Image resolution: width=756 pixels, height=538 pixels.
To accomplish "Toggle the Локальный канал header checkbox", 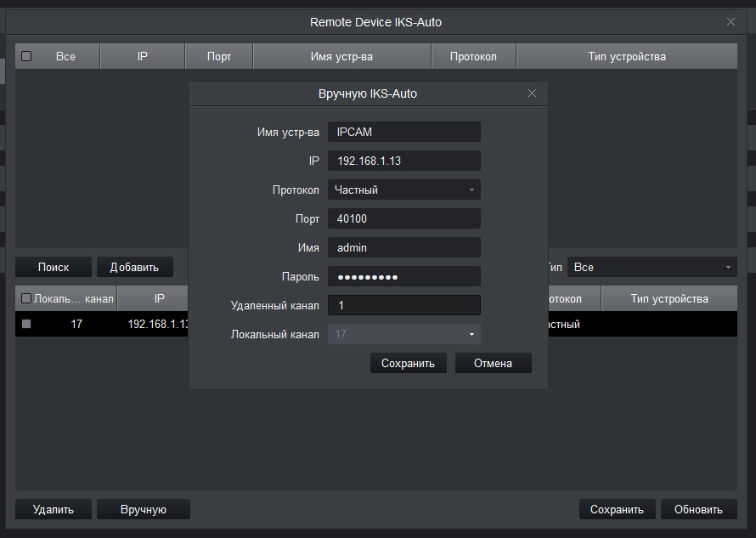I will 26,299.
